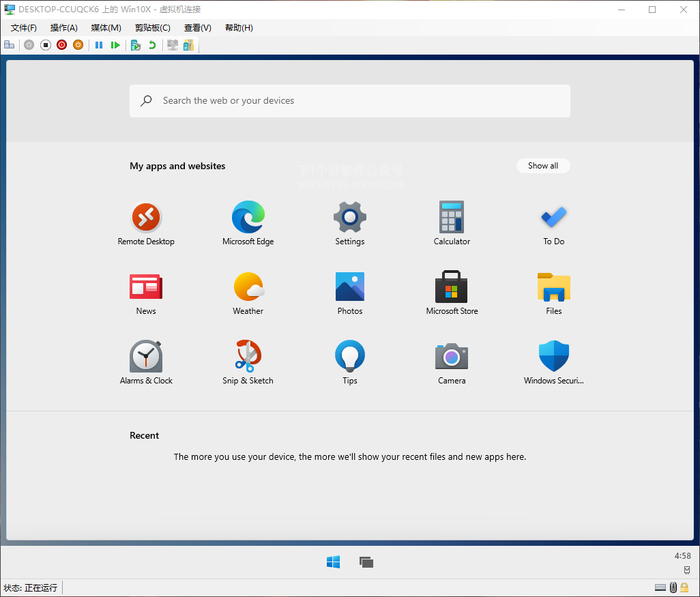Open the 帮助(H) menu
Image resolution: width=700 pixels, height=597 pixels.
(x=239, y=28)
